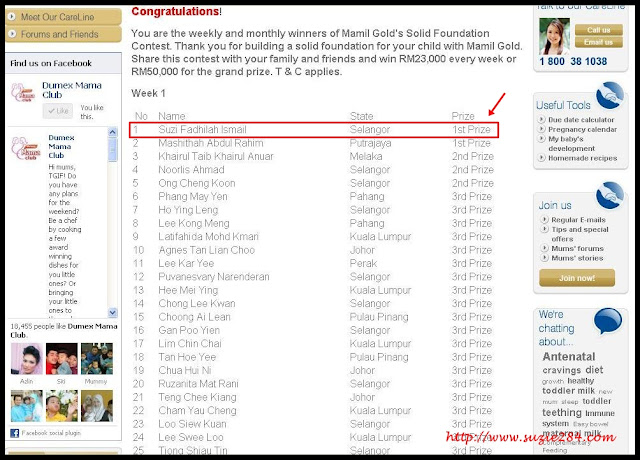Click the State column header
Viewport: 640px width, 460px height.
pos(362,116)
